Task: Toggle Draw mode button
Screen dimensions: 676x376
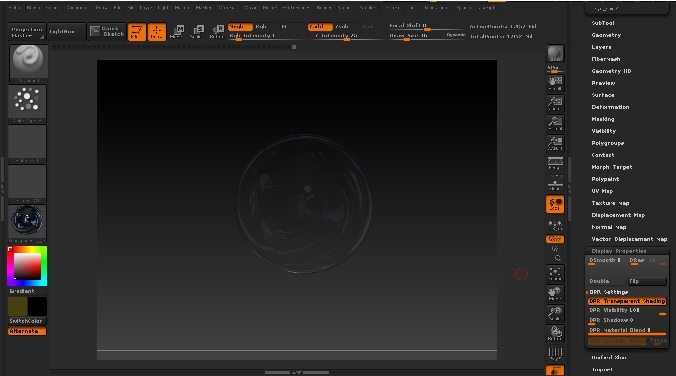Action: tap(157, 32)
